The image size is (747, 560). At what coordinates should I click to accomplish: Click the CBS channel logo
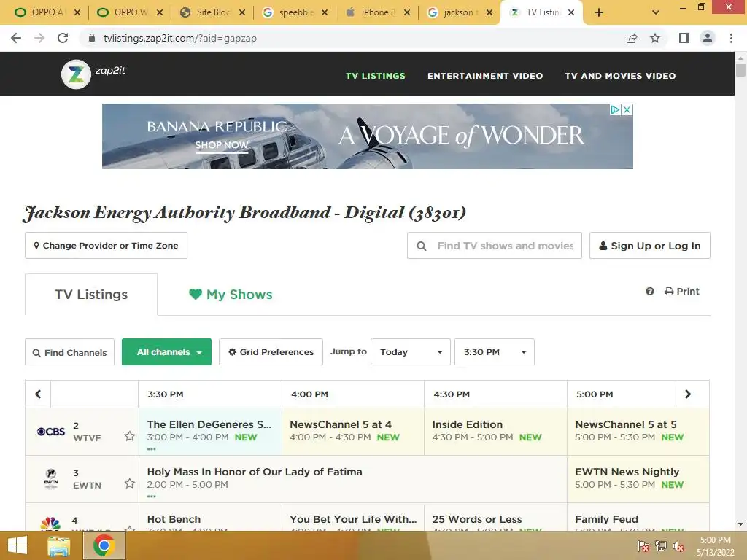51,432
